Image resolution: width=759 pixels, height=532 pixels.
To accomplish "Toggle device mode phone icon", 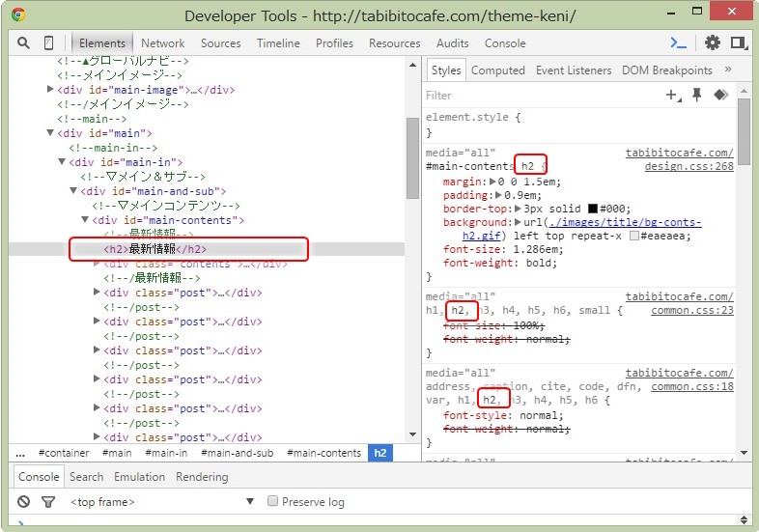I will pos(48,43).
